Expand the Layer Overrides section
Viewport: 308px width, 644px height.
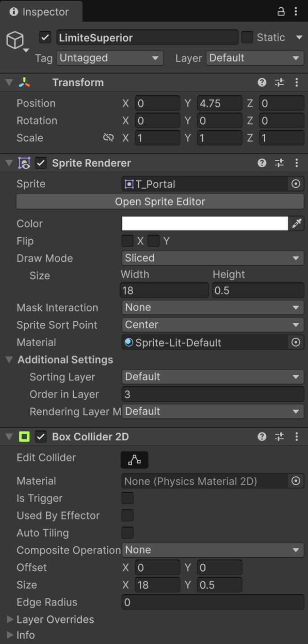(x=10, y=620)
